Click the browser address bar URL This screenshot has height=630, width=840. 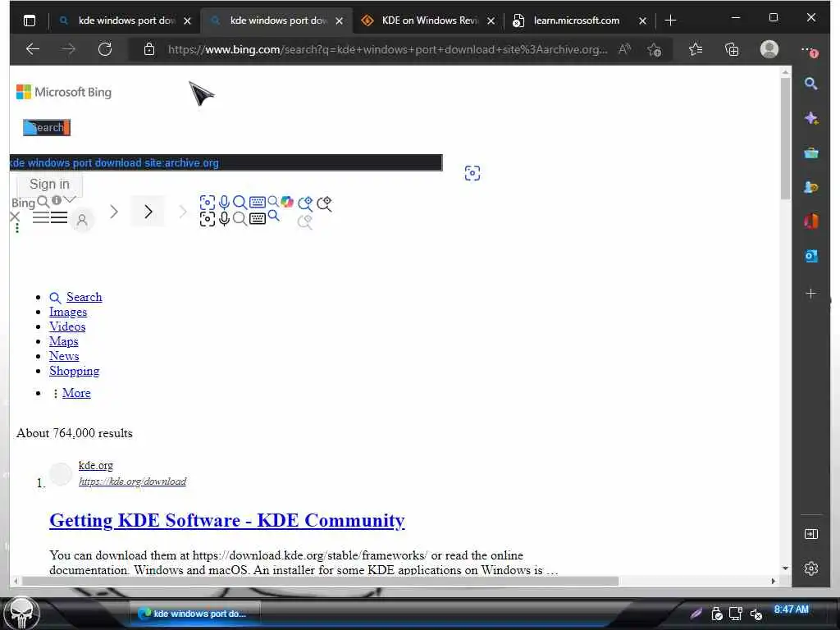(x=388, y=49)
